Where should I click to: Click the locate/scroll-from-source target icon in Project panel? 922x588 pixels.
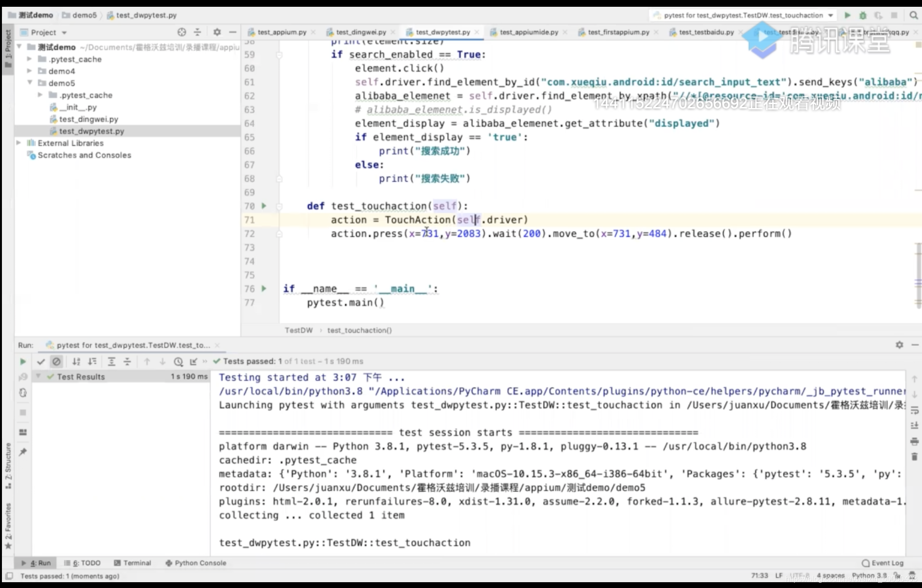click(x=182, y=32)
